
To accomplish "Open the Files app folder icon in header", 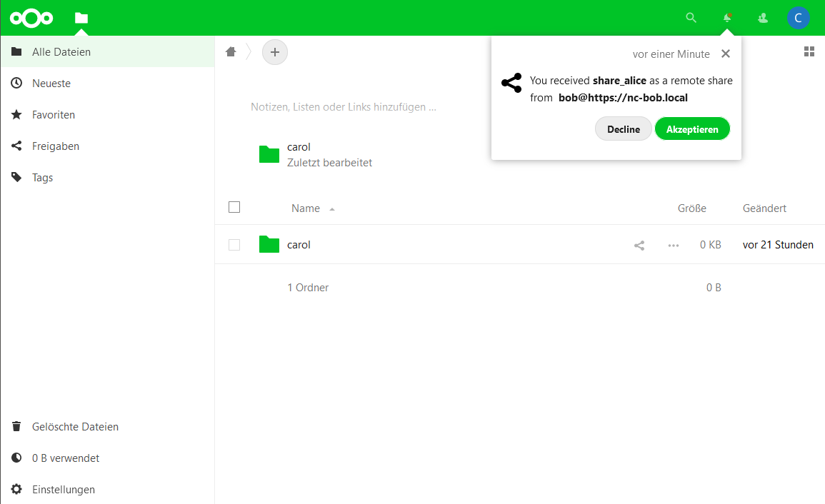I will (81, 18).
